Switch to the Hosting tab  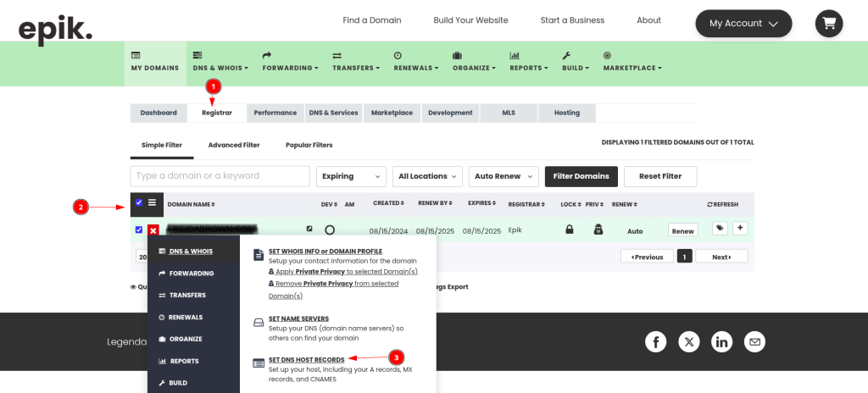[567, 113]
